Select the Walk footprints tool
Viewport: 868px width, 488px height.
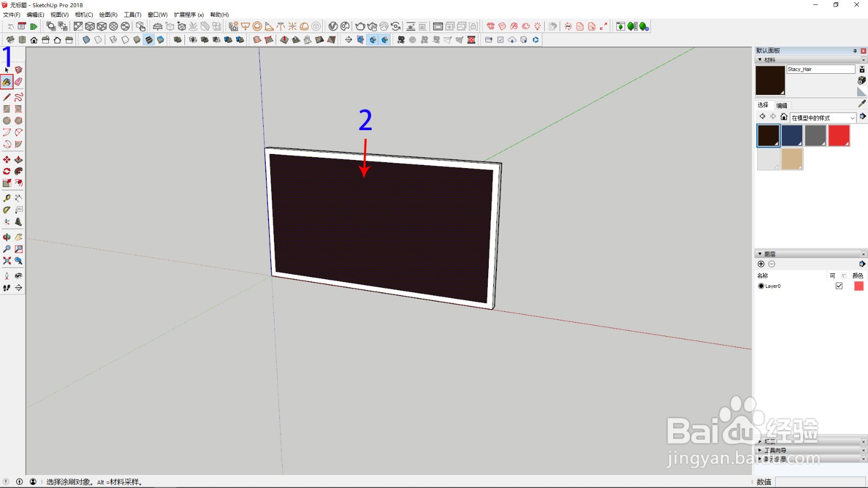(7, 288)
